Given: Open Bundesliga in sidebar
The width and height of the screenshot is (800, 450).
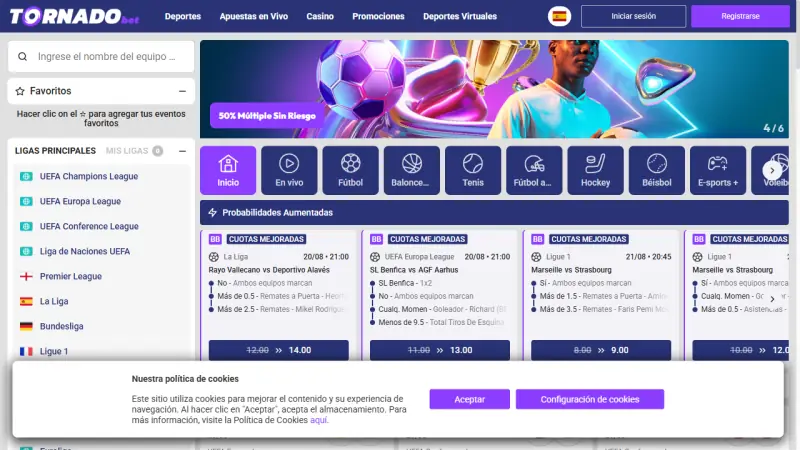Looking at the screenshot, I should (x=61, y=327).
